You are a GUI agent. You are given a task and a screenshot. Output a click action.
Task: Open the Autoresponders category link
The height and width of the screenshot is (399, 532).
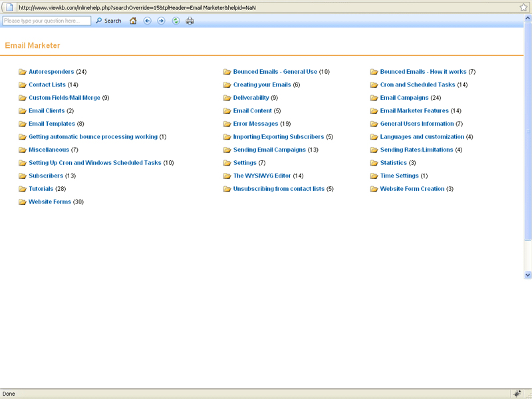(51, 72)
